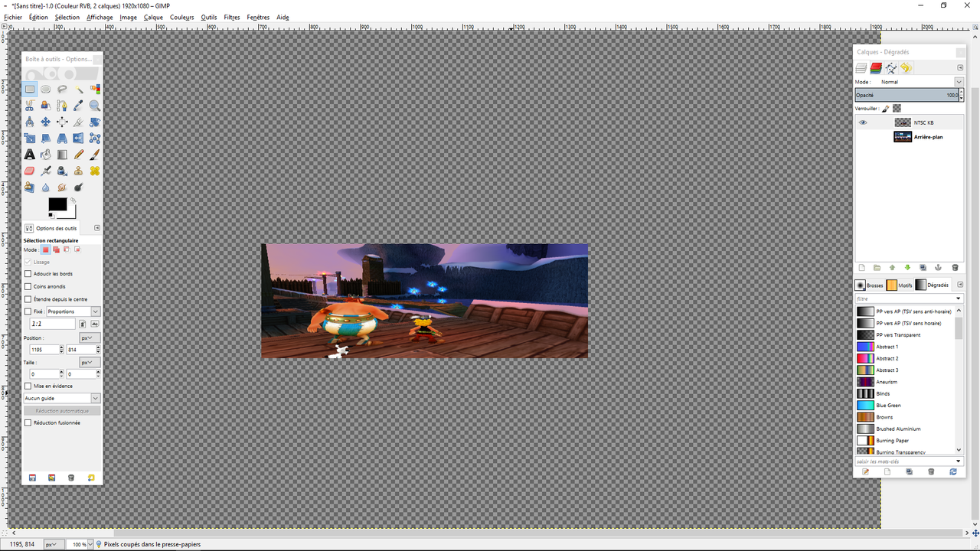The width and height of the screenshot is (980, 551).
Task: Raise the selected layer with the up arrow
Action: tap(892, 268)
